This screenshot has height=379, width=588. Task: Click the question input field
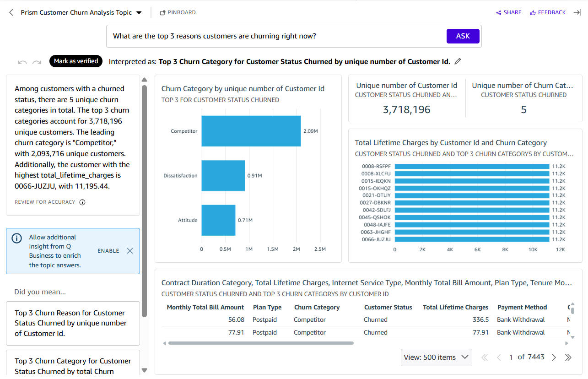275,36
